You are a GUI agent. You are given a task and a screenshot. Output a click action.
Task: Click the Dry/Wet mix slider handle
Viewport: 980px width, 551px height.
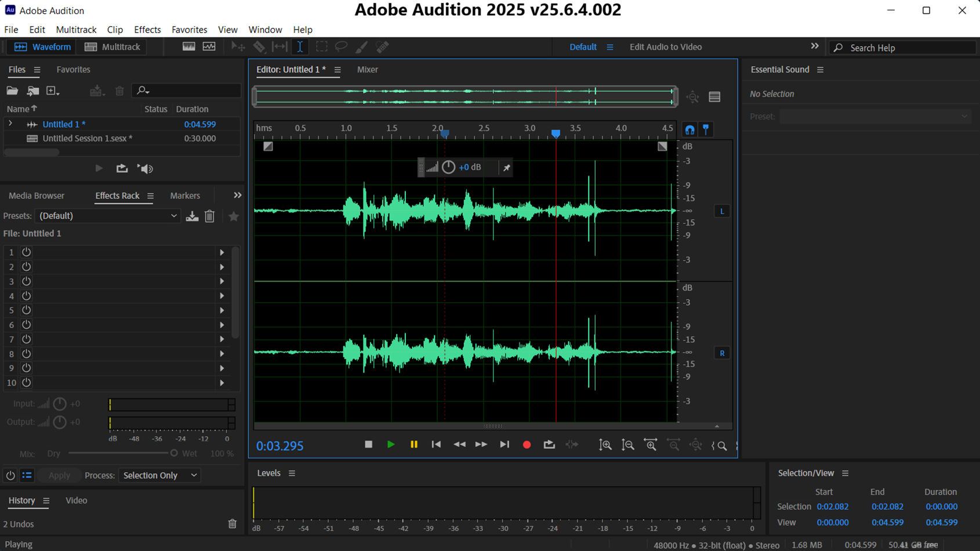coord(174,453)
